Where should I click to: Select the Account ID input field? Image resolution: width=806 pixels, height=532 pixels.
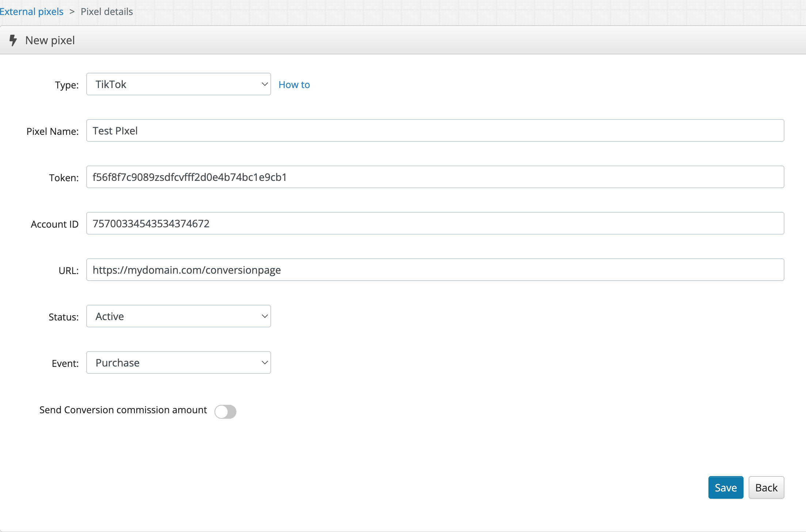(x=435, y=224)
